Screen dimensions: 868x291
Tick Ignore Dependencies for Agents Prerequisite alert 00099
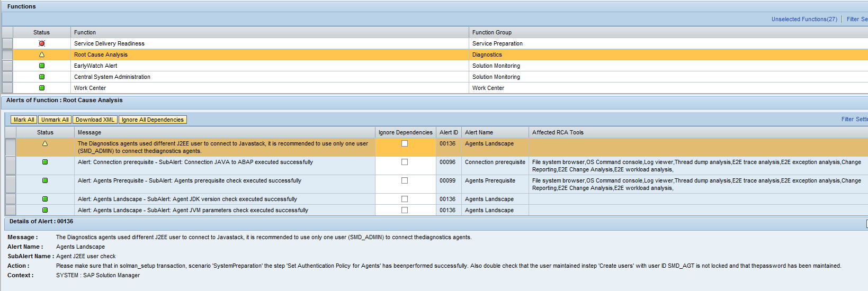405,180
